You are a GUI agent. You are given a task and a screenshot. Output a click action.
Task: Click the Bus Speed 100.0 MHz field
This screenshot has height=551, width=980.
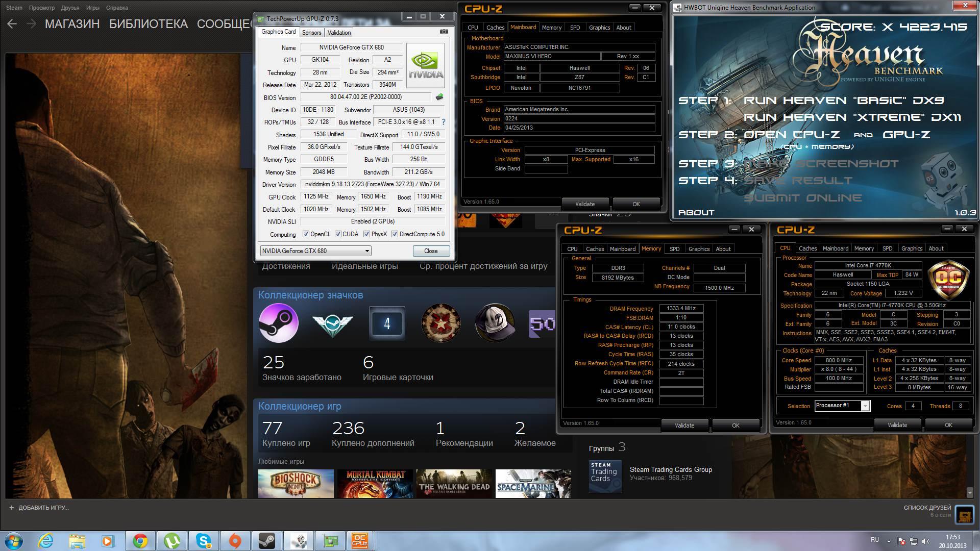coord(839,378)
